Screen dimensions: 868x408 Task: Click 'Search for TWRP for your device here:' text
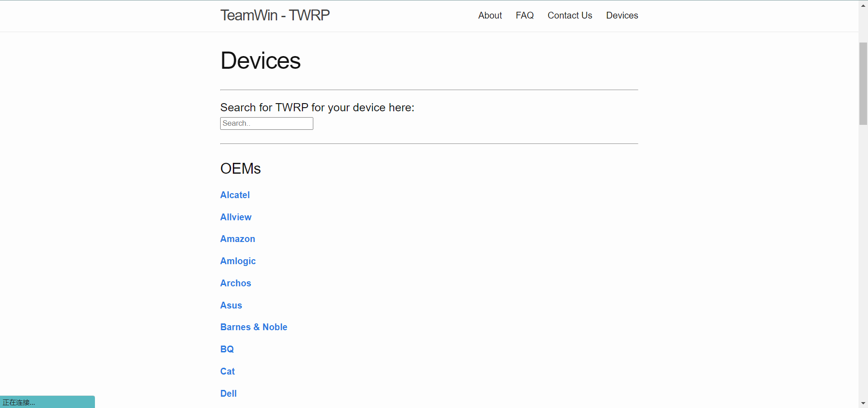click(x=317, y=108)
